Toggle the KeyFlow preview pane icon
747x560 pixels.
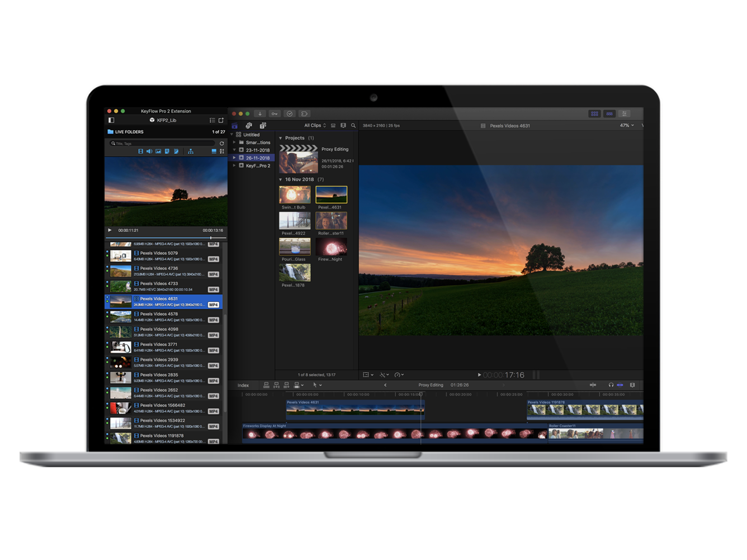214,151
